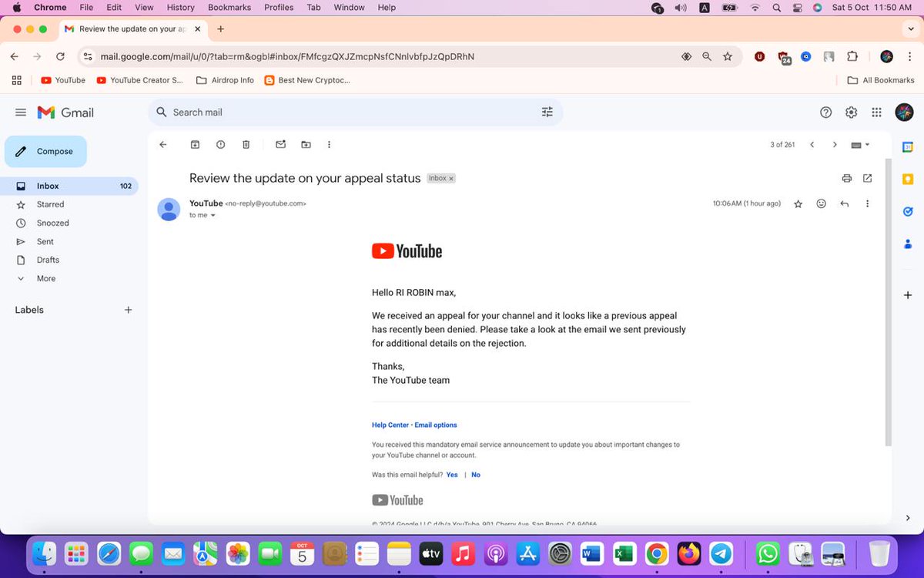Open message more options menu
Viewport: 924px width, 578px height.
pos(868,204)
